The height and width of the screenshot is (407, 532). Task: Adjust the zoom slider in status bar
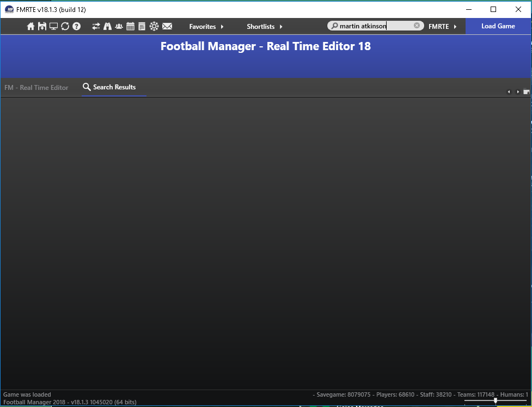pyautogui.click(x=496, y=401)
